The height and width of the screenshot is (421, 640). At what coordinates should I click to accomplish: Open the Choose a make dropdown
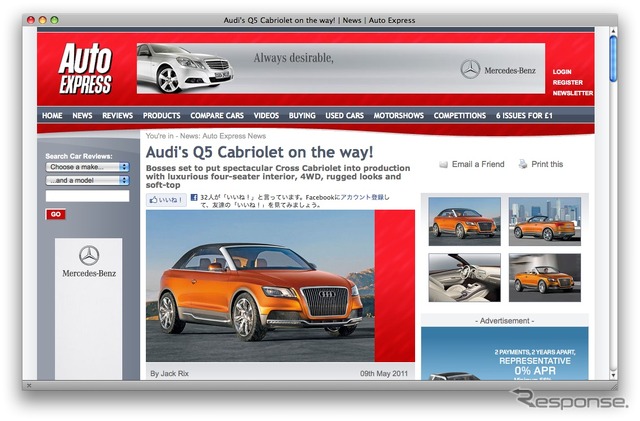coord(87,167)
